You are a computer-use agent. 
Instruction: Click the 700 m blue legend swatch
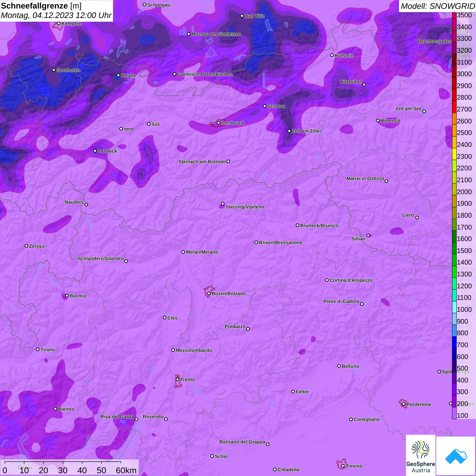point(454,342)
